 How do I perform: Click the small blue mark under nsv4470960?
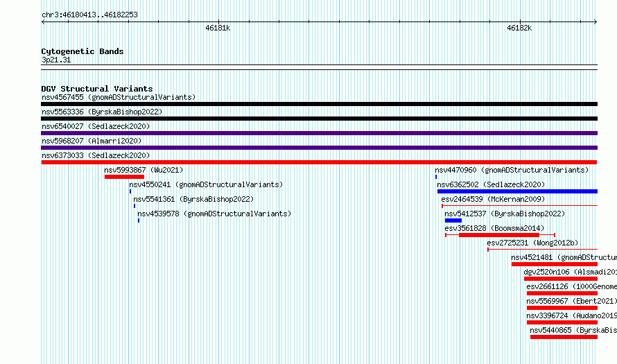pyautogui.click(x=436, y=177)
